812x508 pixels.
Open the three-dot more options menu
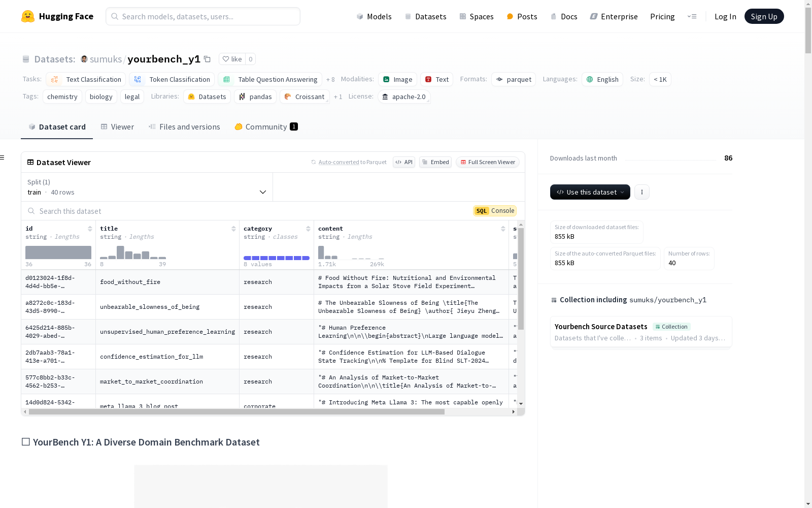[642, 192]
